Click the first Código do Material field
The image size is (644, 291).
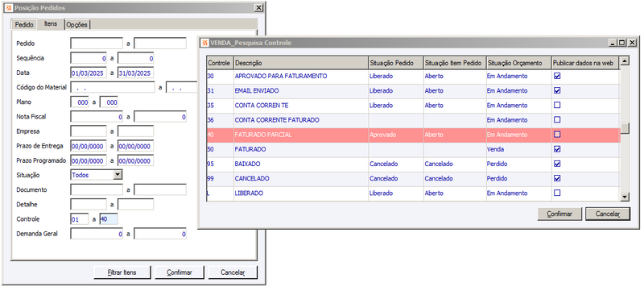click(x=113, y=88)
